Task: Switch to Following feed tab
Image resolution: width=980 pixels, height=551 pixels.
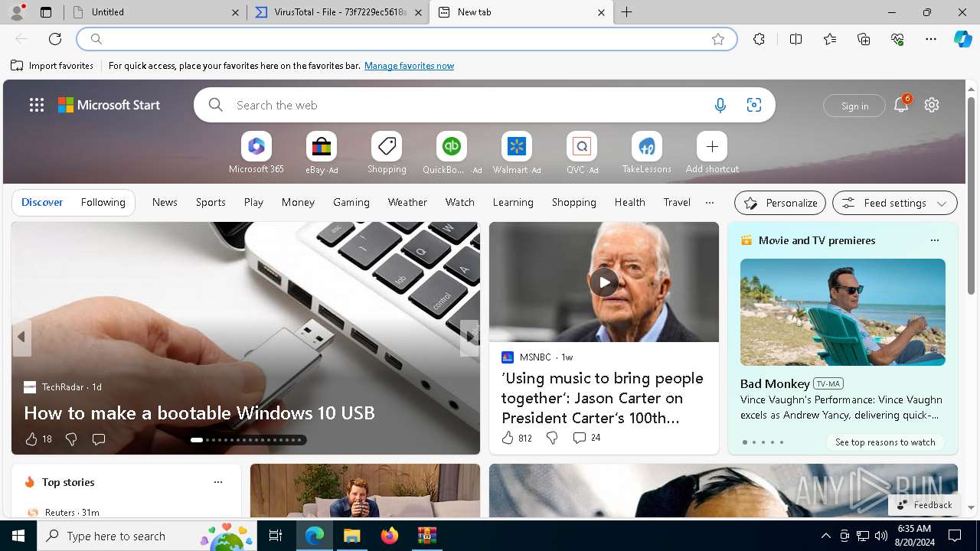Action: [x=103, y=202]
